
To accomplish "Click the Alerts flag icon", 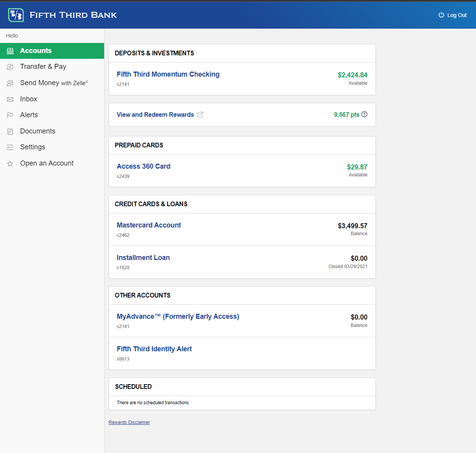I will click(10, 115).
